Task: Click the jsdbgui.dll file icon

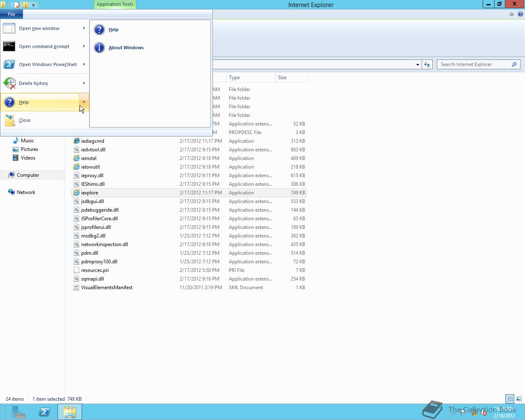Action: click(x=76, y=201)
